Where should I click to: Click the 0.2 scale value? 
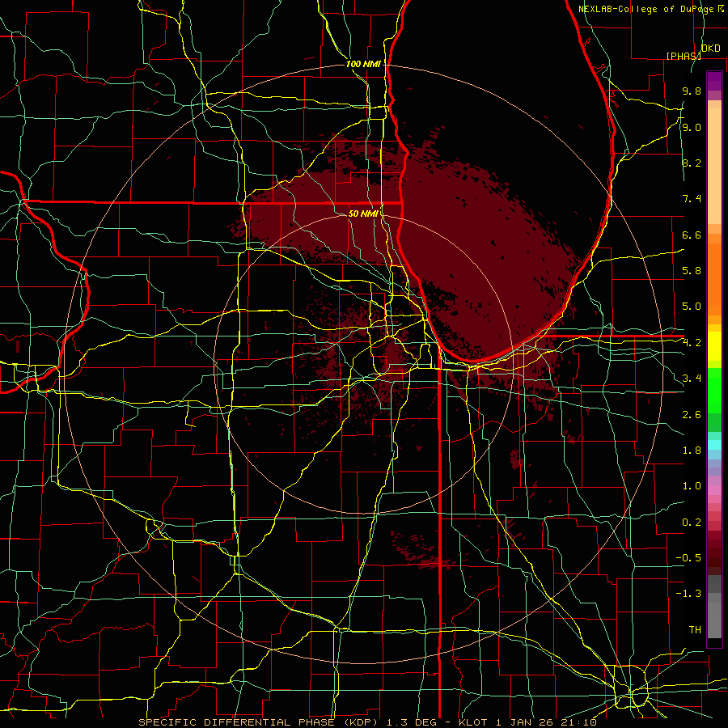692,523
